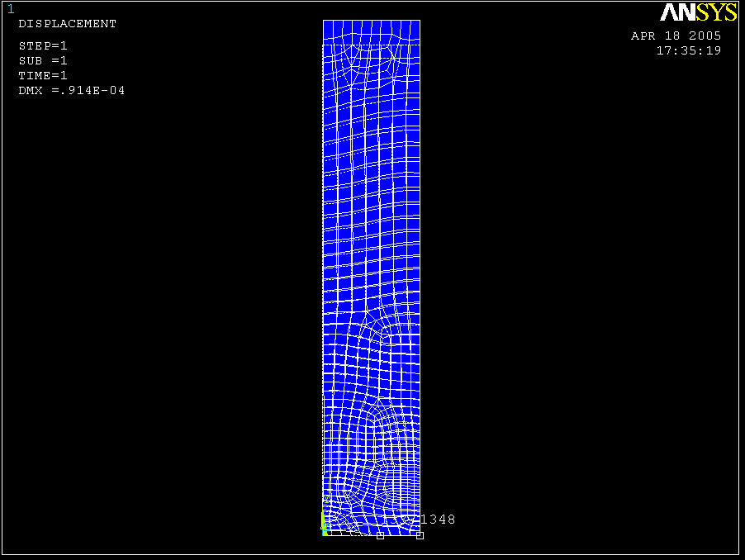Click the APR 18 2005 date text
Viewport: 745px width, 560px height.
[676, 36]
